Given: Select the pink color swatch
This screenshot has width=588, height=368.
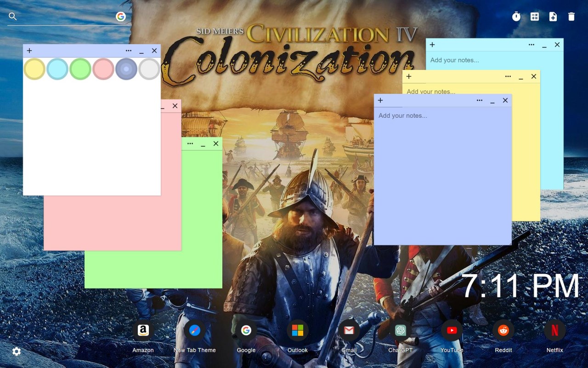Looking at the screenshot, I should 103,69.
